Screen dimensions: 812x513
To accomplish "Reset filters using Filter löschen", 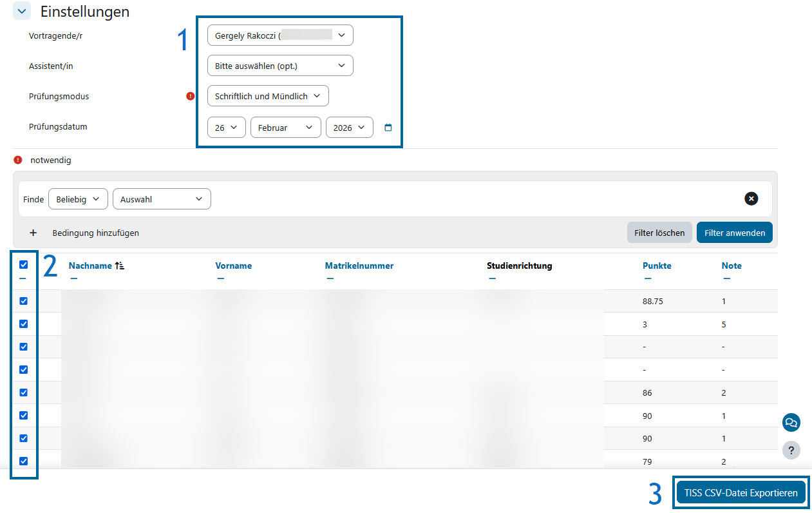I will (x=659, y=232).
